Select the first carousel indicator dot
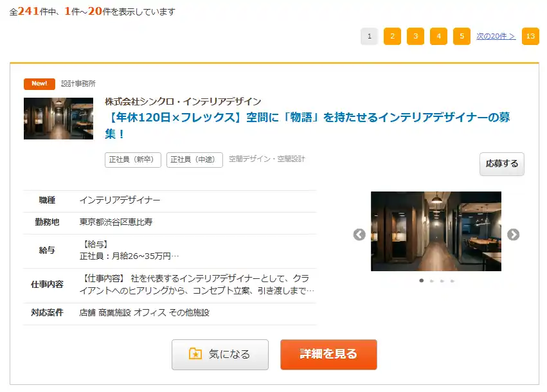547x392 pixels. tap(421, 281)
